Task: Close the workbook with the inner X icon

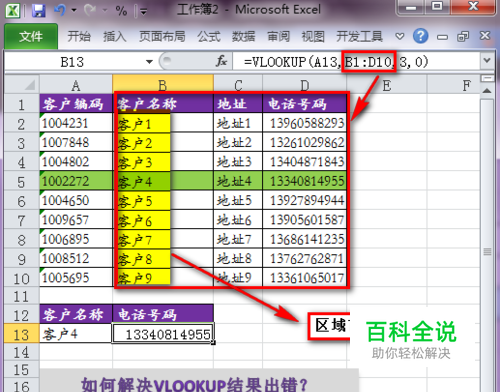Action: [485, 35]
